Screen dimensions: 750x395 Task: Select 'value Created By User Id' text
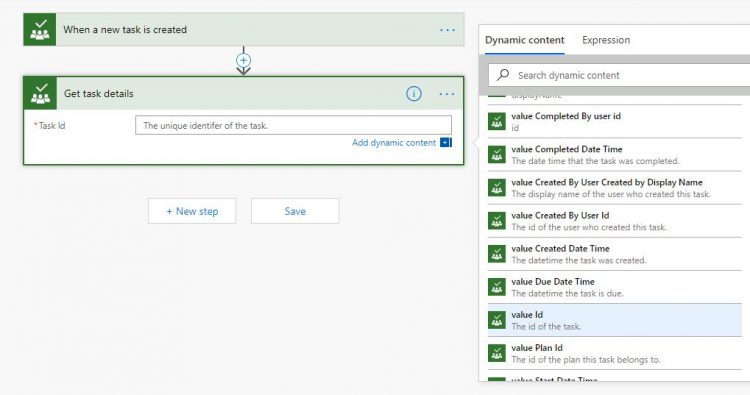tap(560, 215)
